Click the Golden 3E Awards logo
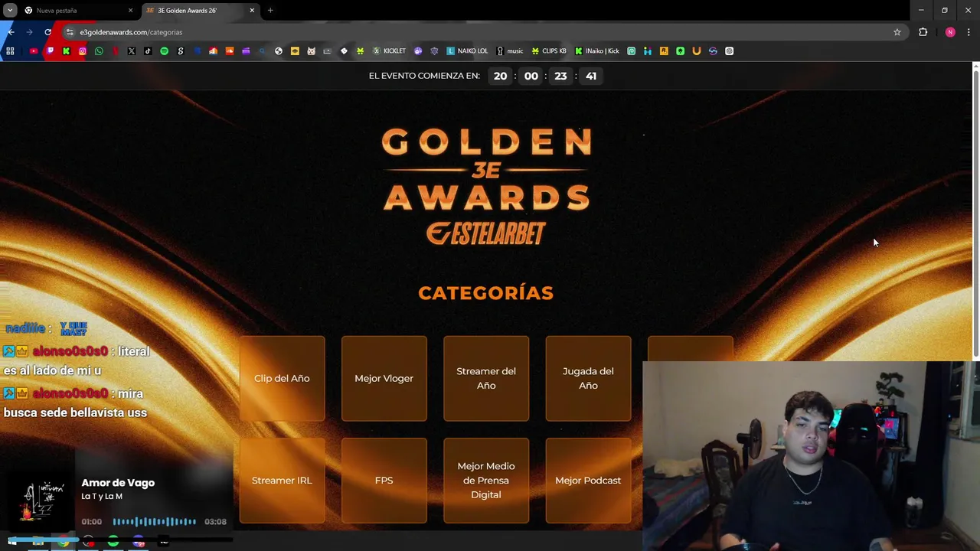980x551 pixels. (486, 187)
